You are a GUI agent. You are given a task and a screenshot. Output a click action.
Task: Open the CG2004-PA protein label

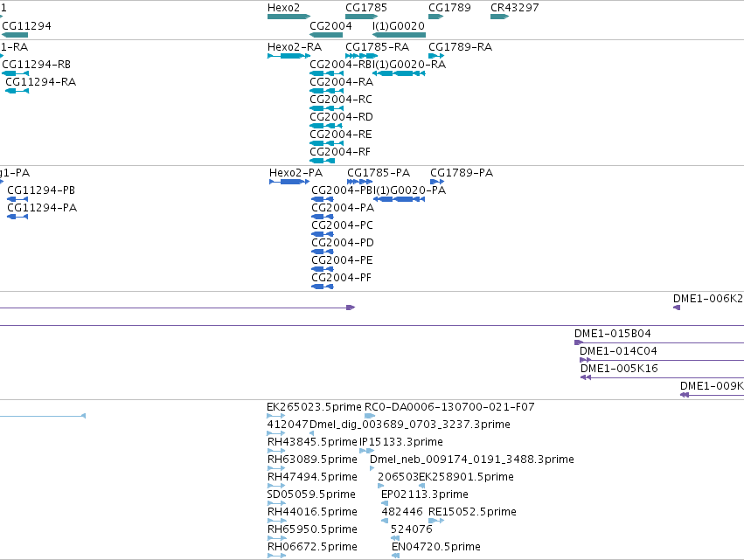[343, 208]
